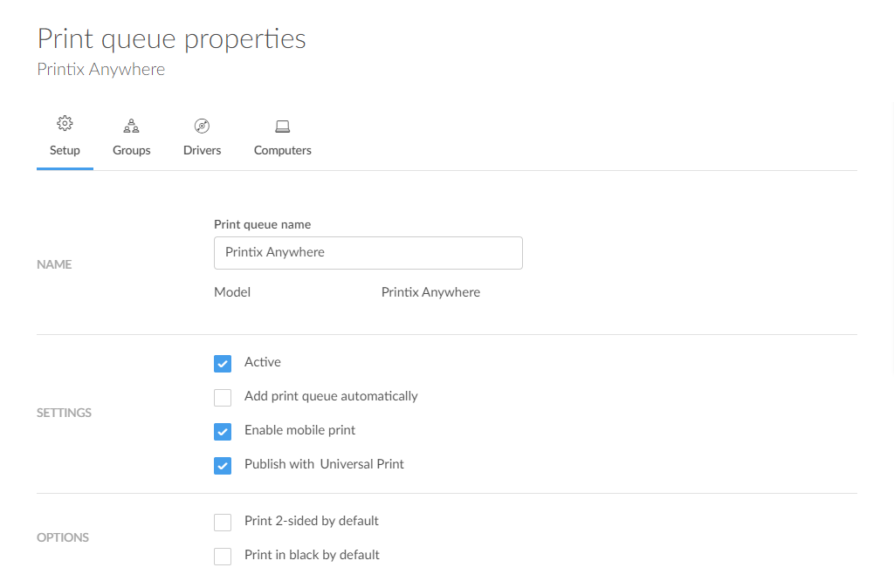Switch to the Setup tab label
This screenshot has height=588, width=894.
click(65, 150)
